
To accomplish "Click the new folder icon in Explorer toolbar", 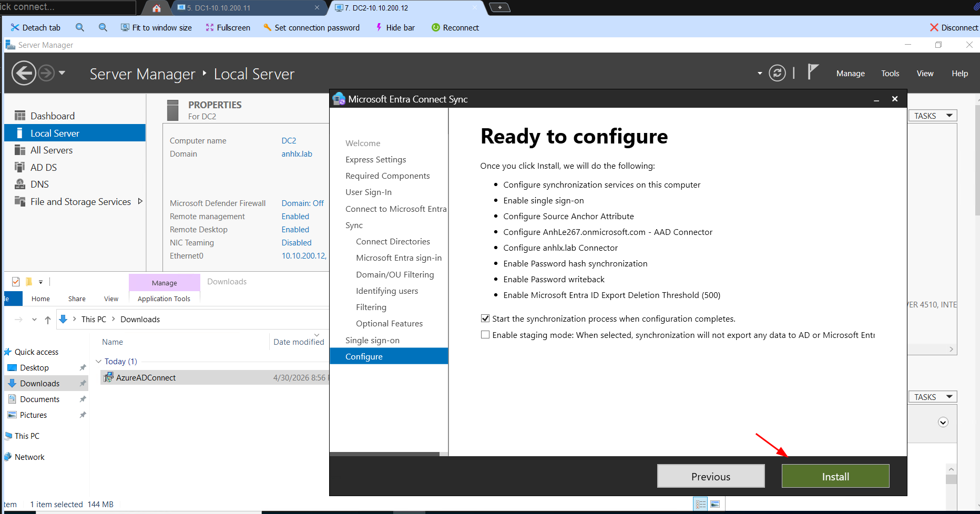I will [x=29, y=282].
